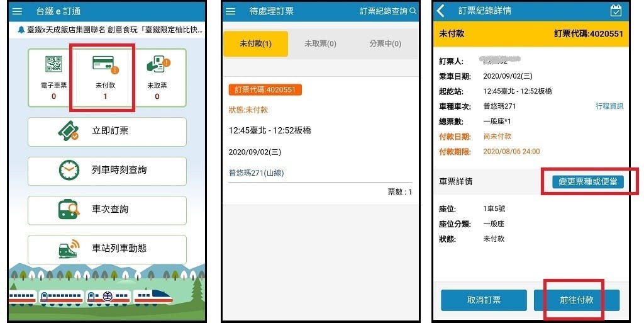The image size is (644, 323).
Task: Tap the calendar icon in booking details header
Action: point(616,11)
